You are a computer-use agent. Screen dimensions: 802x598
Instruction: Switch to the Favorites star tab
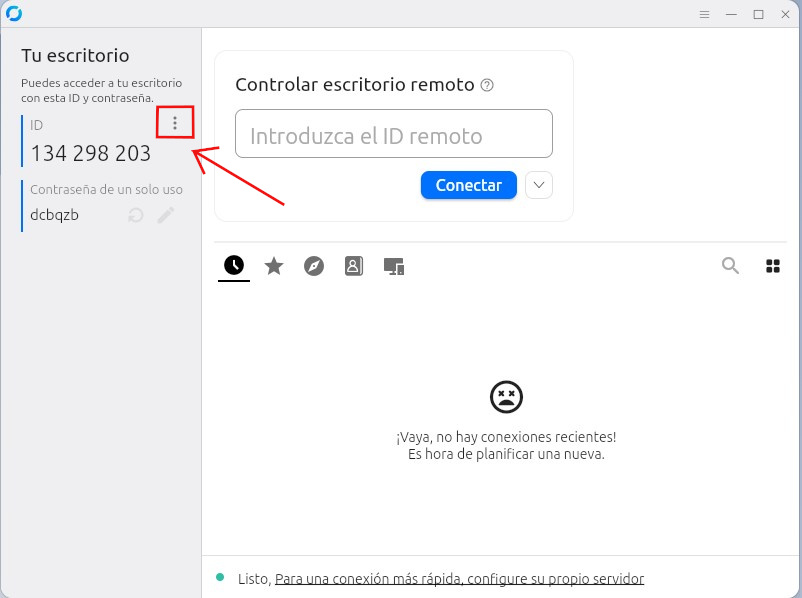[x=274, y=266]
